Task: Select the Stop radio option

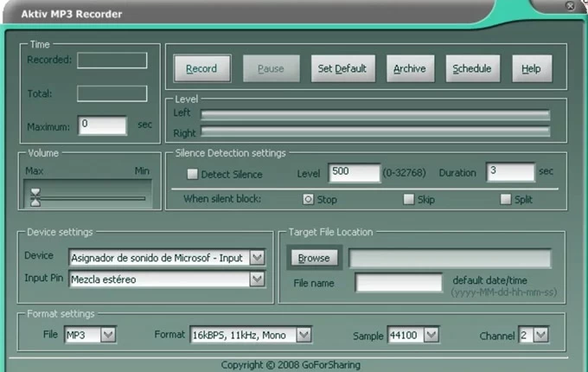Action: point(308,199)
